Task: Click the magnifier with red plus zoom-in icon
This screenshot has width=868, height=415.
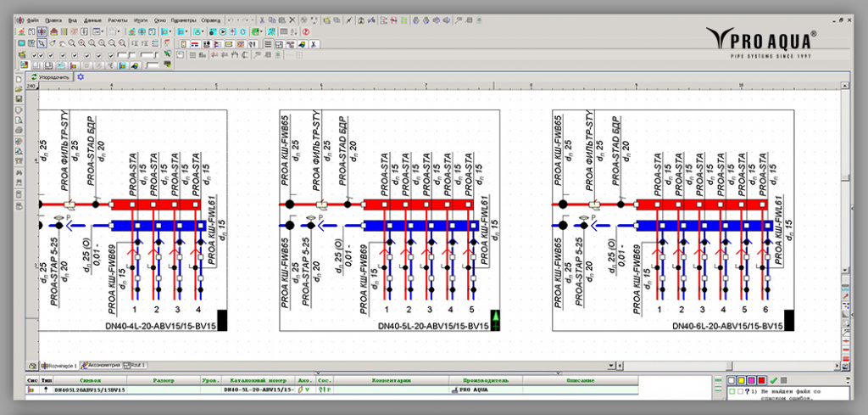Action: coord(81,43)
